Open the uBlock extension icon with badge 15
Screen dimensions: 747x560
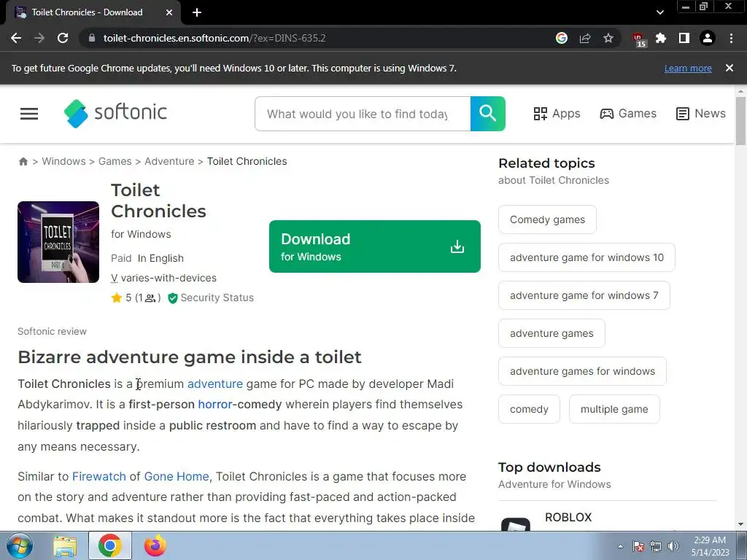click(638, 39)
